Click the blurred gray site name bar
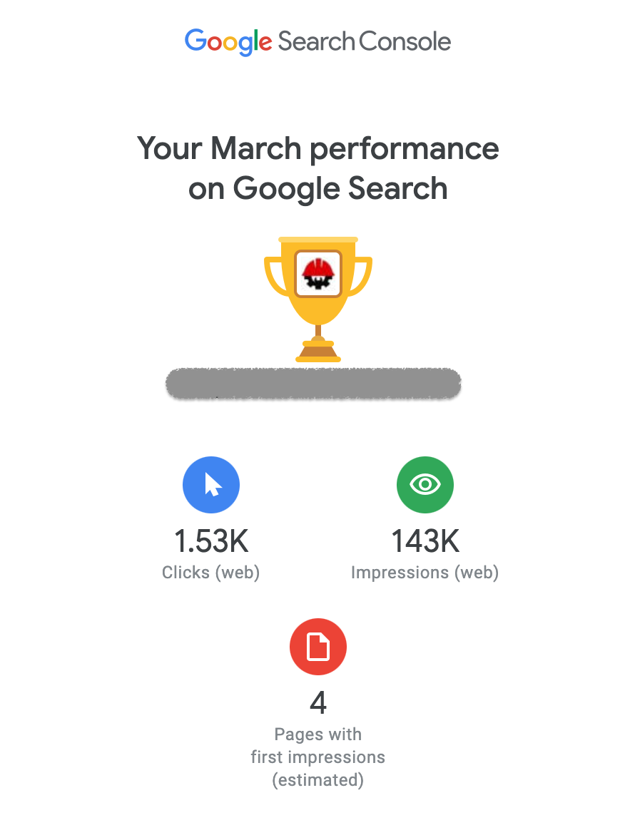 pyautogui.click(x=313, y=384)
